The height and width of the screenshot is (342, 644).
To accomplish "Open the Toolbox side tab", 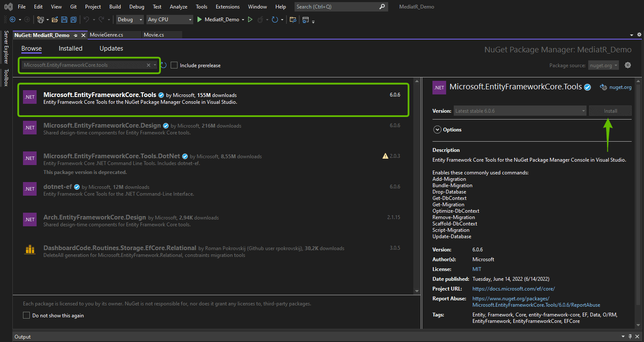I will pos(6,77).
